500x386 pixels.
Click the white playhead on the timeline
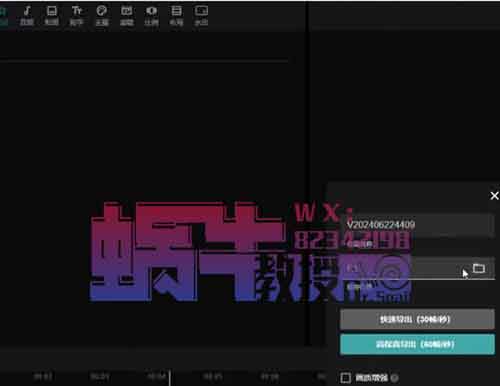[170, 378]
